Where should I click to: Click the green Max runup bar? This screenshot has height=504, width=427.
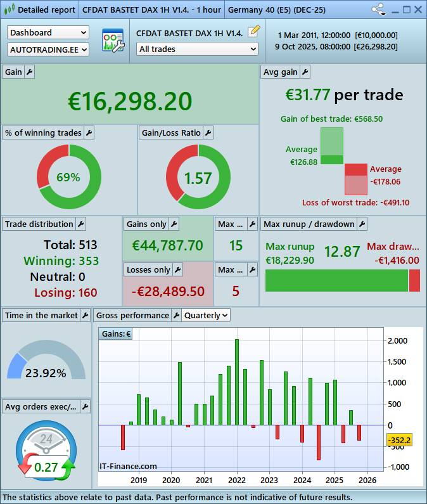tap(336, 280)
